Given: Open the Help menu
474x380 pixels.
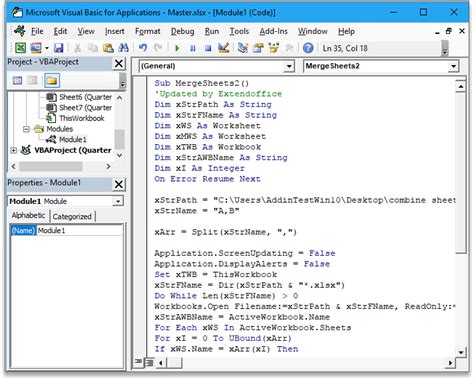Looking at the screenshot, I should (346, 31).
